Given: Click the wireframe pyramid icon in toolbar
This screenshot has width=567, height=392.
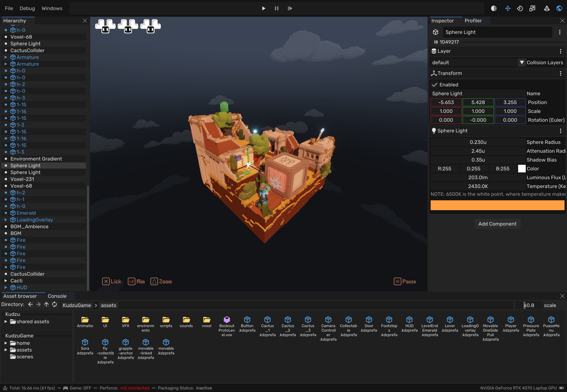Looking at the screenshot, I should click(x=547, y=8).
